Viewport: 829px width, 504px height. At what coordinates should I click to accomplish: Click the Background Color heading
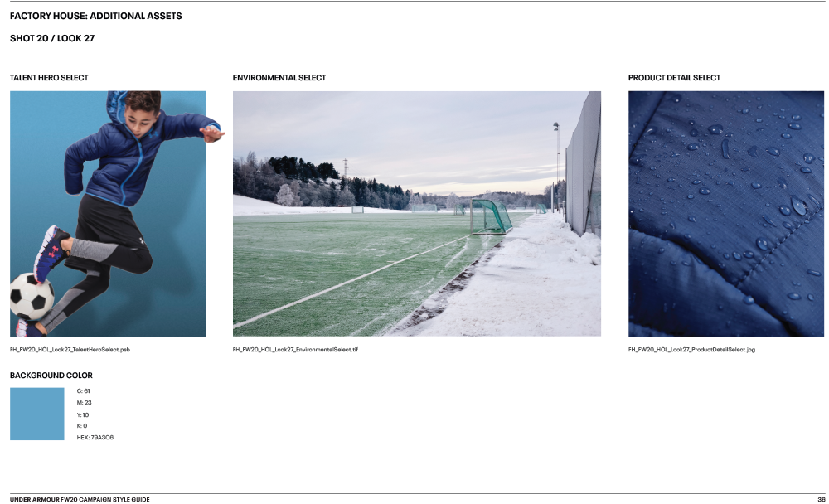[x=51, y=376]
